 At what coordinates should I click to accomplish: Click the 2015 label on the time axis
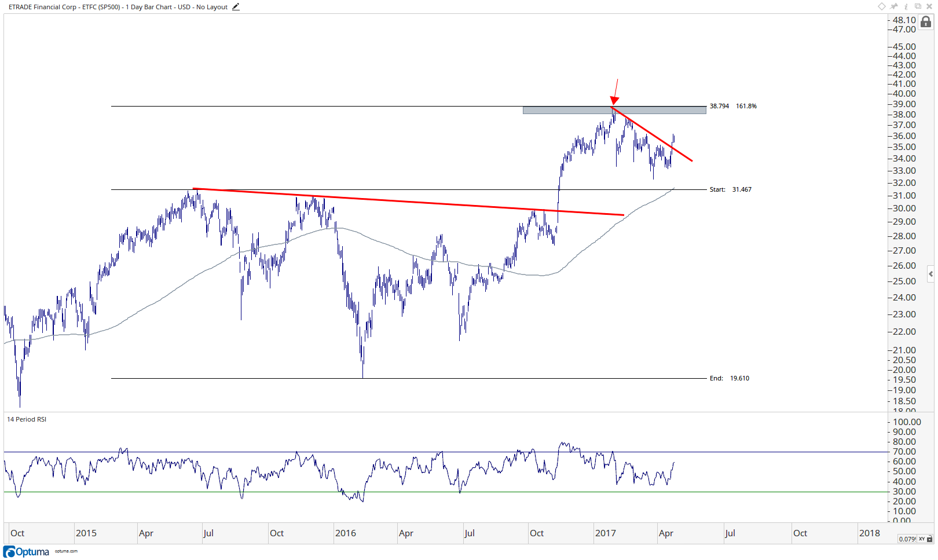[86, 533]
